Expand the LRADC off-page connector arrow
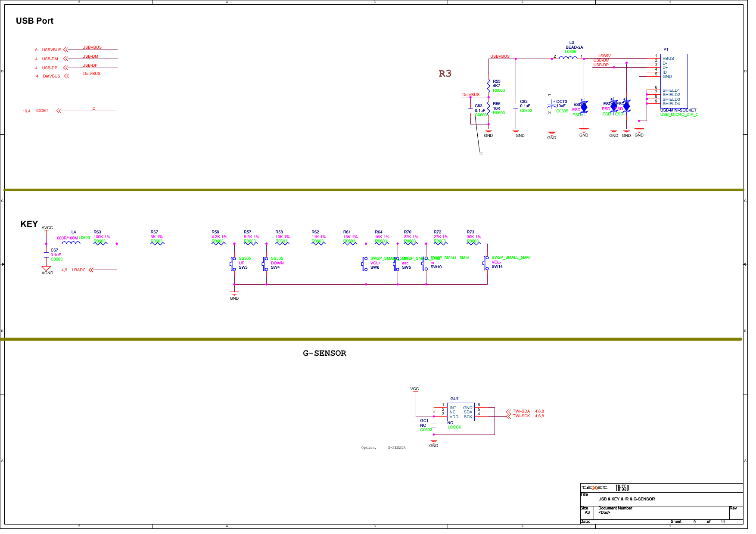Image resolution: width=756 pixels, height=534 pixels. [x=91, y=270]
